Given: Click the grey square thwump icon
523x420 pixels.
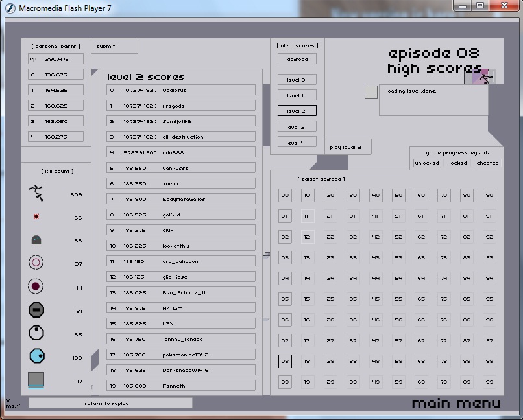Looking at the screenshot, I should click(36, 380).
